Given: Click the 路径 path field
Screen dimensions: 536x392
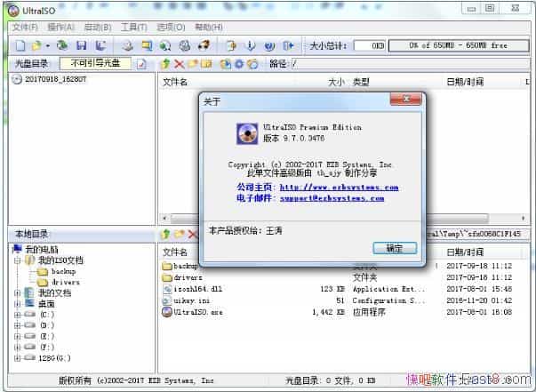Looking at the screenshot, I should point(410,64).
